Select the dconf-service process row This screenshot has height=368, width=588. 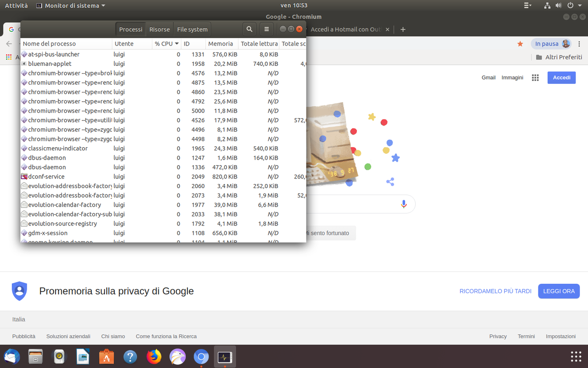pyautogui.click(x=163, y=177)
